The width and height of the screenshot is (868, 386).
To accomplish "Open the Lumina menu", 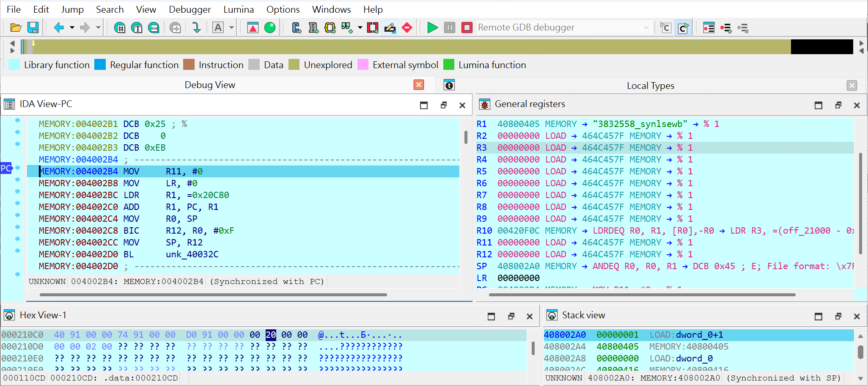I will click(239, 9).
